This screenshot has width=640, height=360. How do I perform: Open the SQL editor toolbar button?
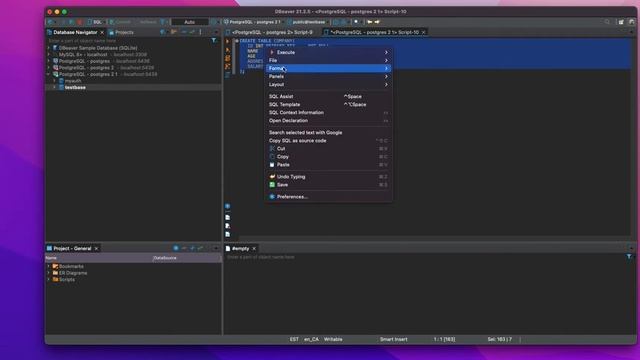tap(95, 22)
